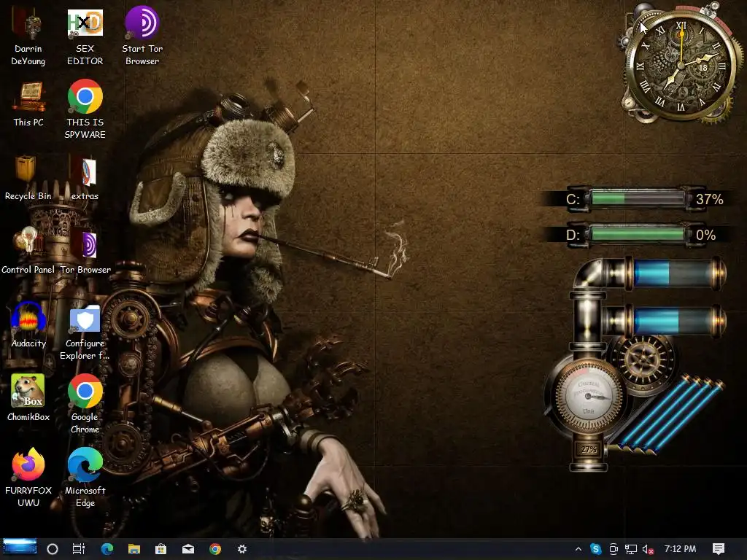Click the D: drive usage bar
The image size is (747, 560).
click(x=638, y=234)
